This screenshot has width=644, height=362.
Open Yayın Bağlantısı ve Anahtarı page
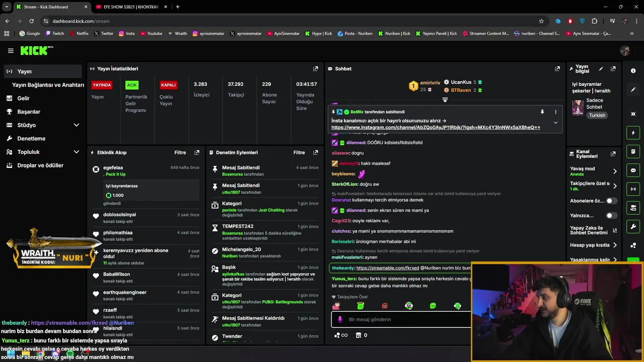(48, 85)
